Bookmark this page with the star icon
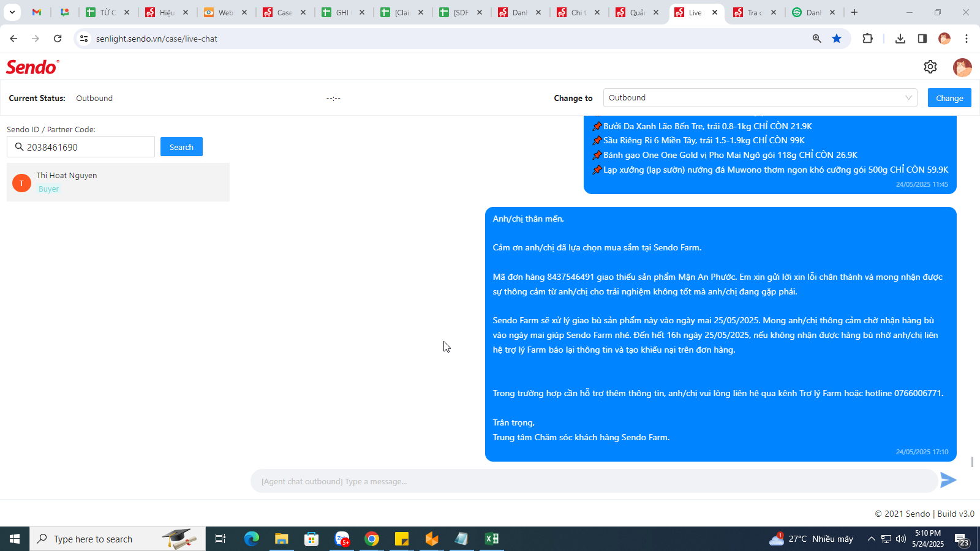Screen dimensions: 980x551 point(837,39)
